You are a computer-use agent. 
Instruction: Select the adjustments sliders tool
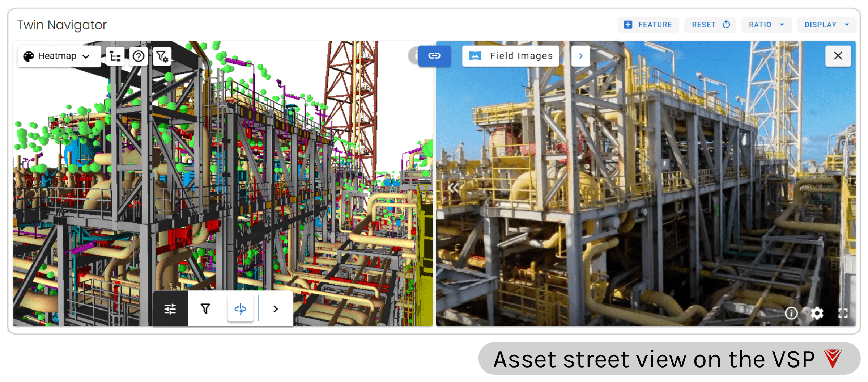pos(170,308)
